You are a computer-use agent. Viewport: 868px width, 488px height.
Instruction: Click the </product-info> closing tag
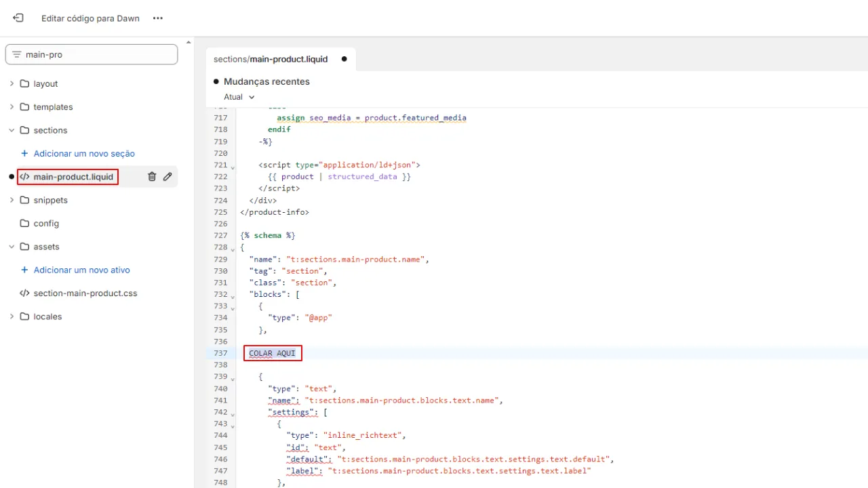[275, 212]
